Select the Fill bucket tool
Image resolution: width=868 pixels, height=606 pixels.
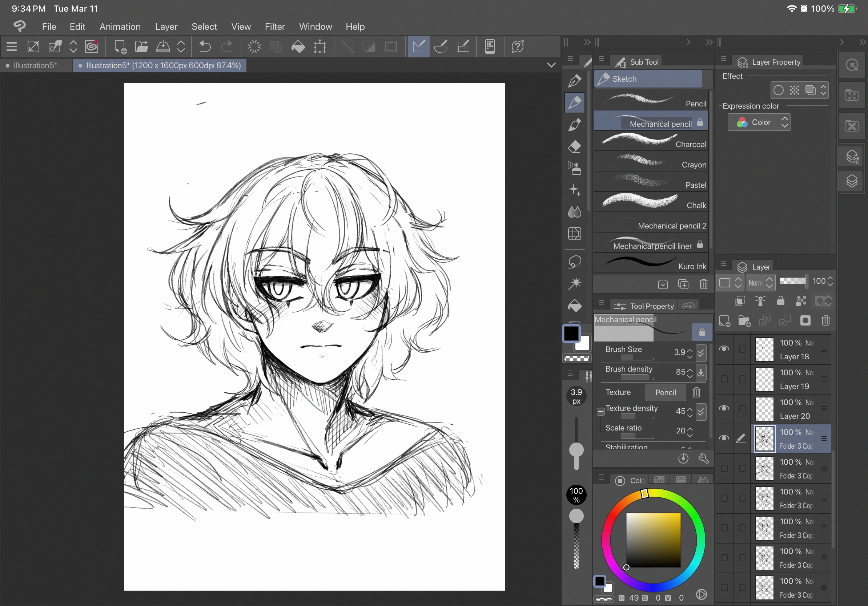[574, 306]
